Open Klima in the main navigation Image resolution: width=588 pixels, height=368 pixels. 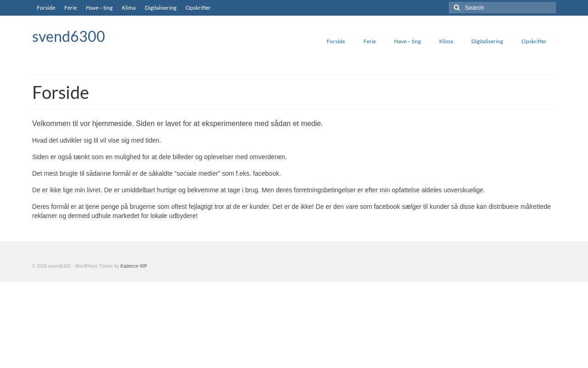[x=446, y=41]
